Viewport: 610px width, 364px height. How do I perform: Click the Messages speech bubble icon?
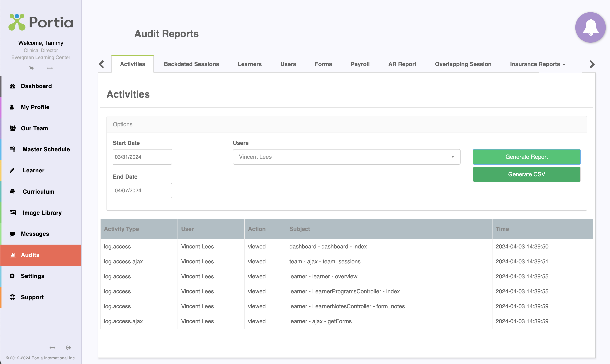coord(12,234)
